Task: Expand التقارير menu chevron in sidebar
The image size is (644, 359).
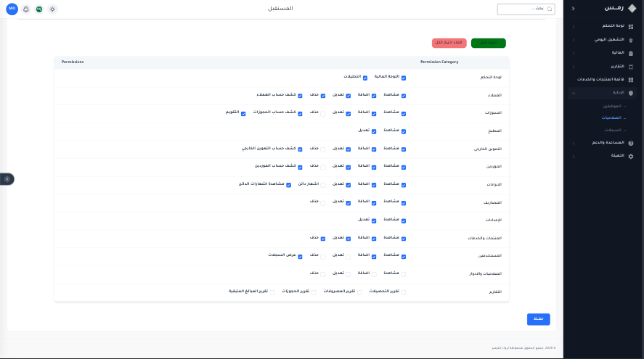Action: coord(574,67)
